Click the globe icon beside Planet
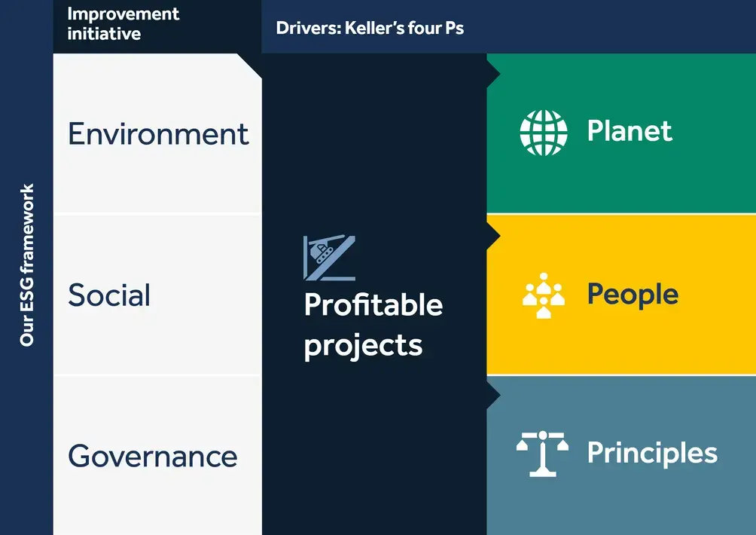756x535 pixels. [544, 133]
